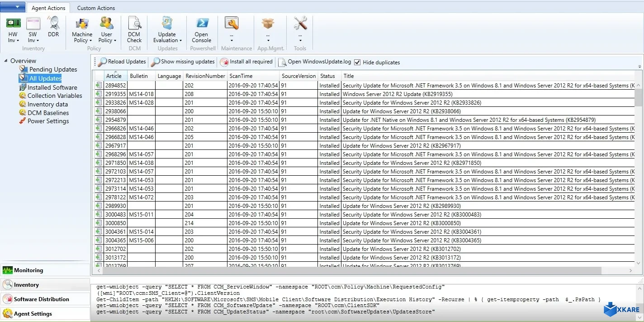
Task: Click the Open WindowsUpdate.log document icon
Action: (x=282, y=62)
